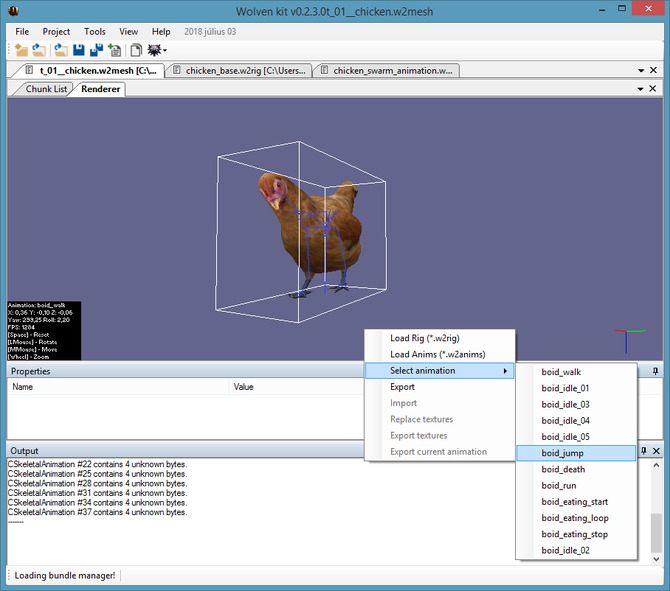Select the Renderer tab
Image resolution: width=670 pixels, height=591 pixels.
pyautogui.click(x=100, y=89)
